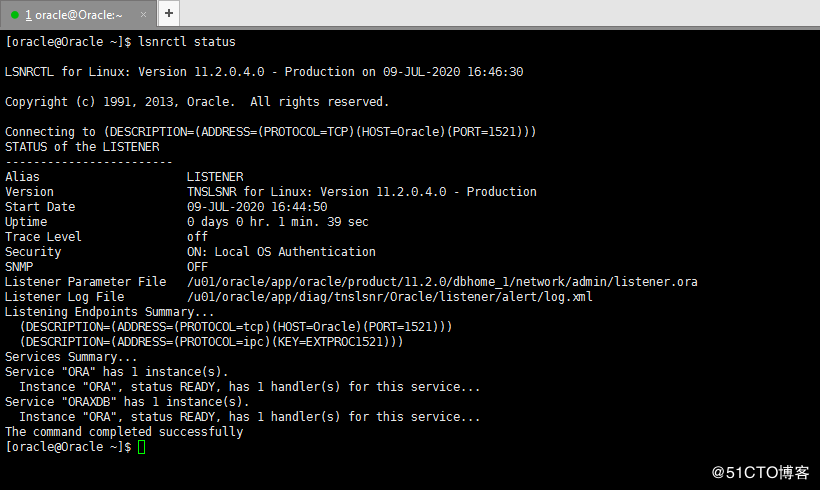This screenshot has width=820, height=490.
Task: Click the Uptime value text
Action: coord(277,222)
